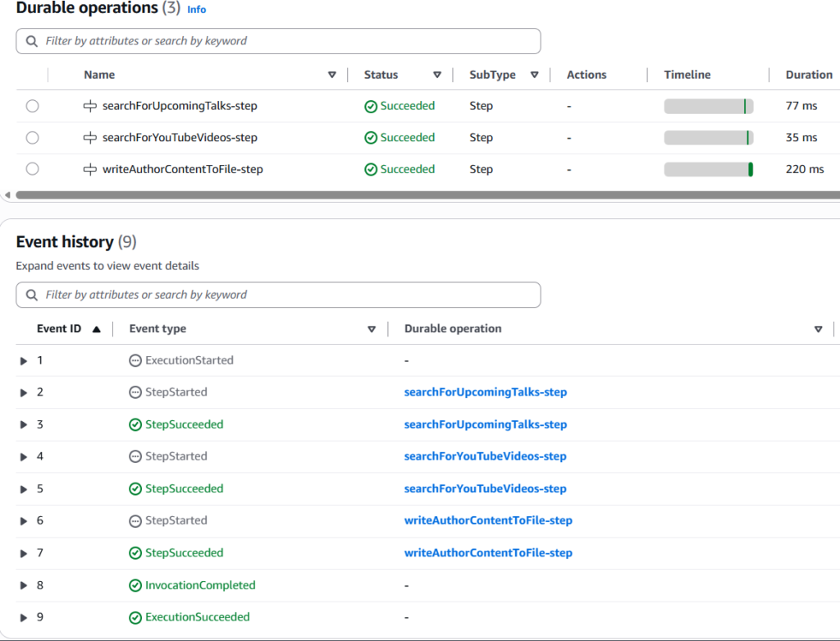The height and width of the screenshot is (641, 840).
Task: Click StepSucceeded check icon in event 3
Action: pos(135,425)
